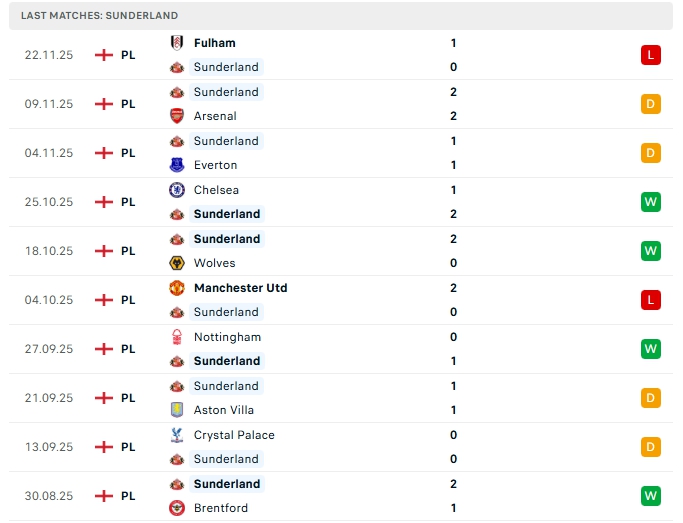Click the orange D badge for Arsenal match

pos(651,104)
